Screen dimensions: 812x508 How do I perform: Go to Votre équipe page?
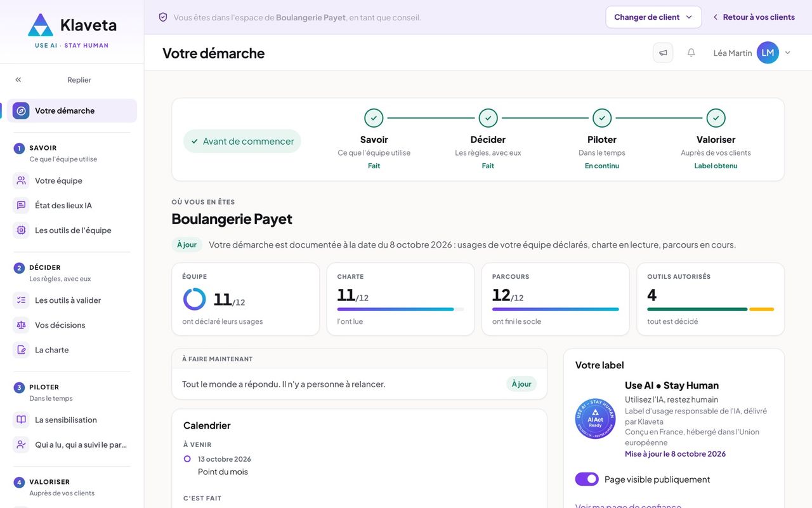click(72, 180)
